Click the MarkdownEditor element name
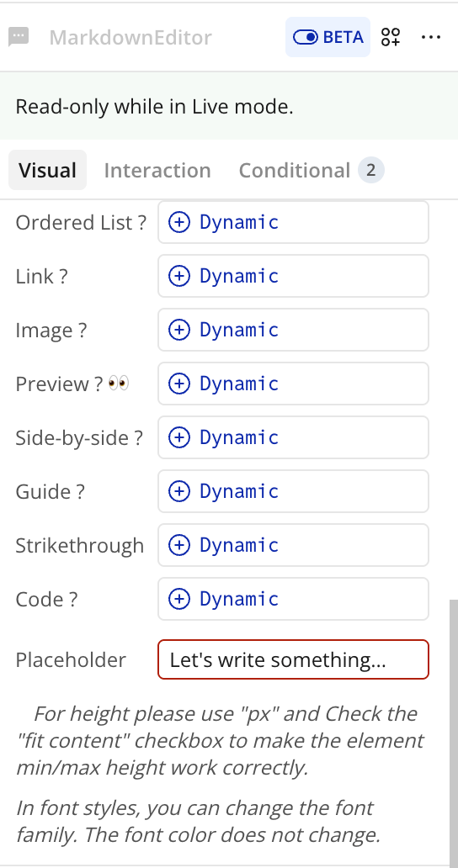This screenshot has height=868, width=458. (130, 37)
